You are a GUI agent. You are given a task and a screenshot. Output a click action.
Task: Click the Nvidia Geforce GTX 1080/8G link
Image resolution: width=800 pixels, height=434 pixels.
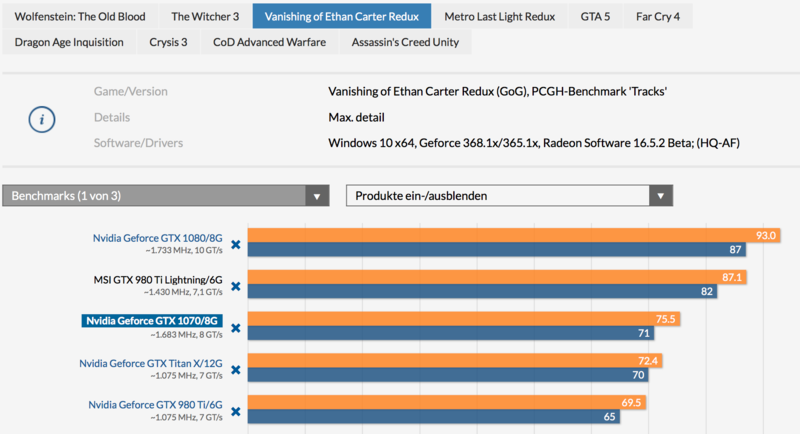157,238
